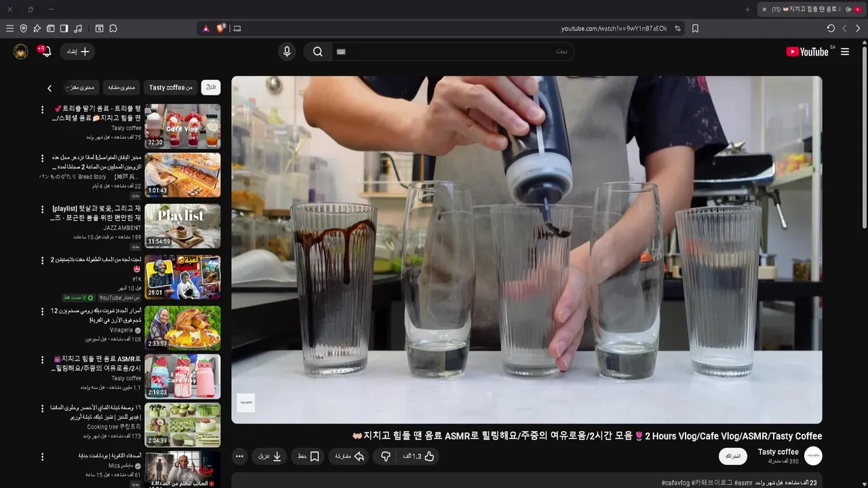
Task: Go back using the left arrow
Action: [x=844, y=28]
